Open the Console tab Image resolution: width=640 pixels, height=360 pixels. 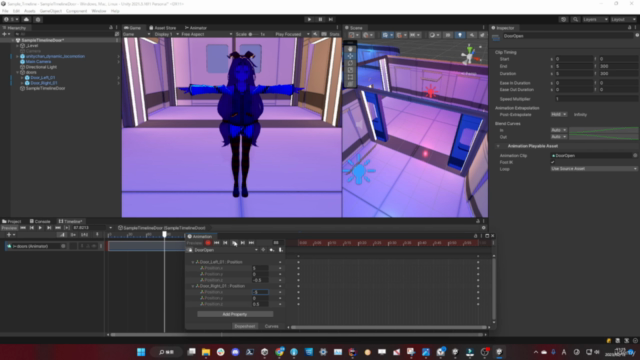coord(40,221)
